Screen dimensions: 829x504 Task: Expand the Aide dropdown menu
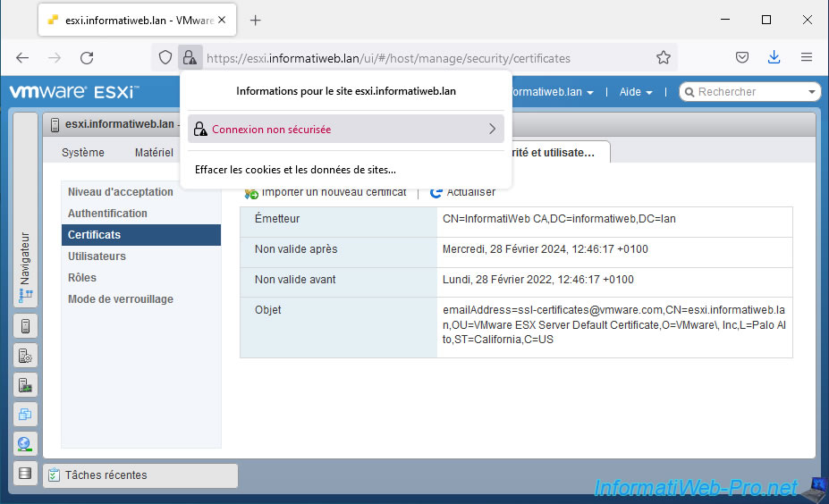pos(636,92)
